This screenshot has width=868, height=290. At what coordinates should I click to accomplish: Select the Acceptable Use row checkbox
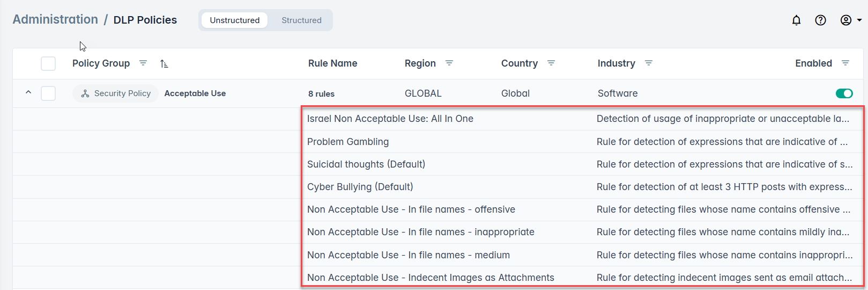click(48, 93)
